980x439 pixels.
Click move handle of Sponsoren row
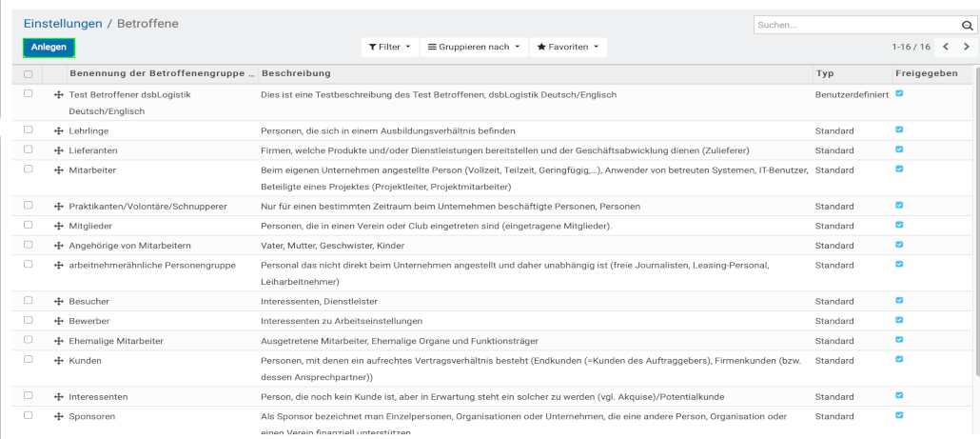tap(59, 416)
